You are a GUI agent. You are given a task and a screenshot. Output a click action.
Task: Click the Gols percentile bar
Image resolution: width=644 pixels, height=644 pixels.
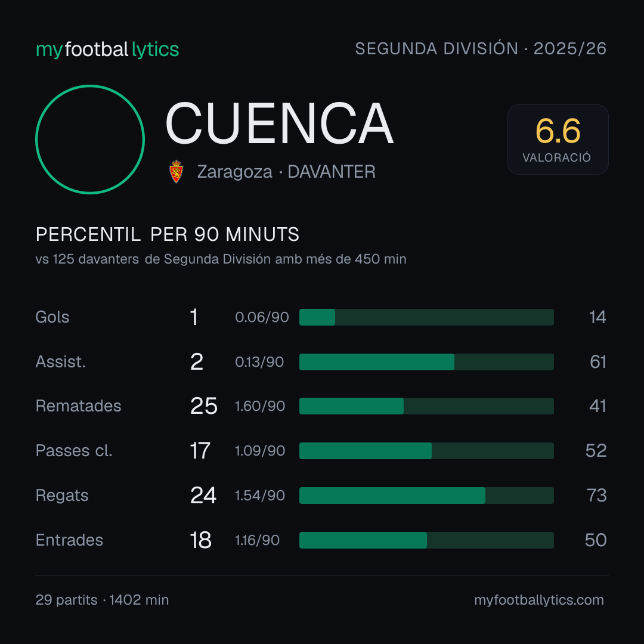click(426, 317)
